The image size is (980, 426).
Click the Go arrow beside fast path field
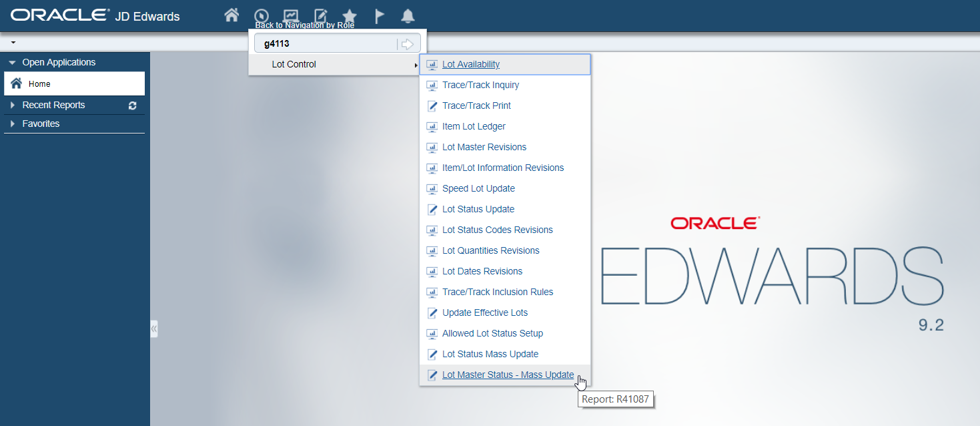[x=406, y=44]
